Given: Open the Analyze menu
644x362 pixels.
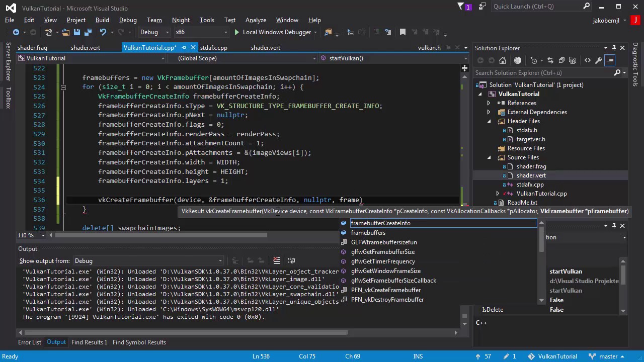Looking at the screenshot, I should (256, 20).
